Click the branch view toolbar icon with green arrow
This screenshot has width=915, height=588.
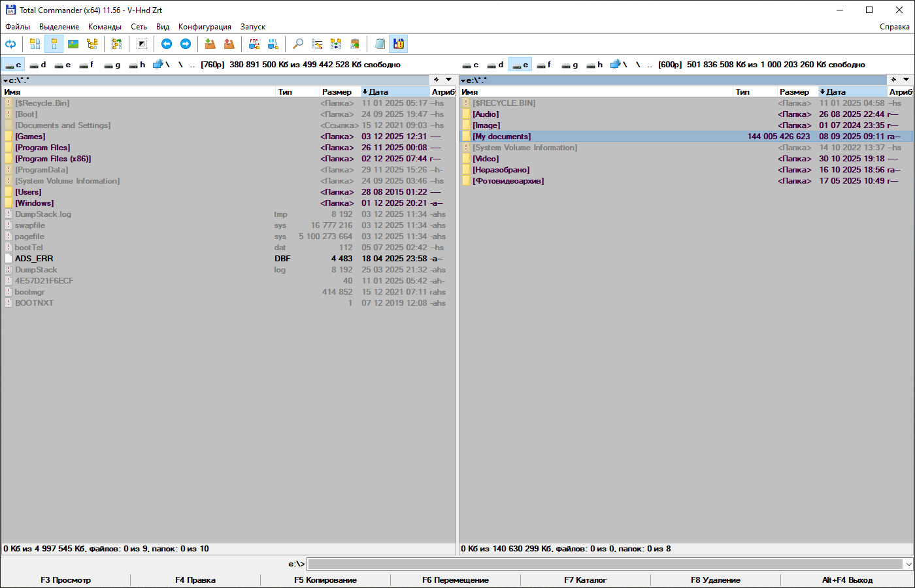[116, 44]
